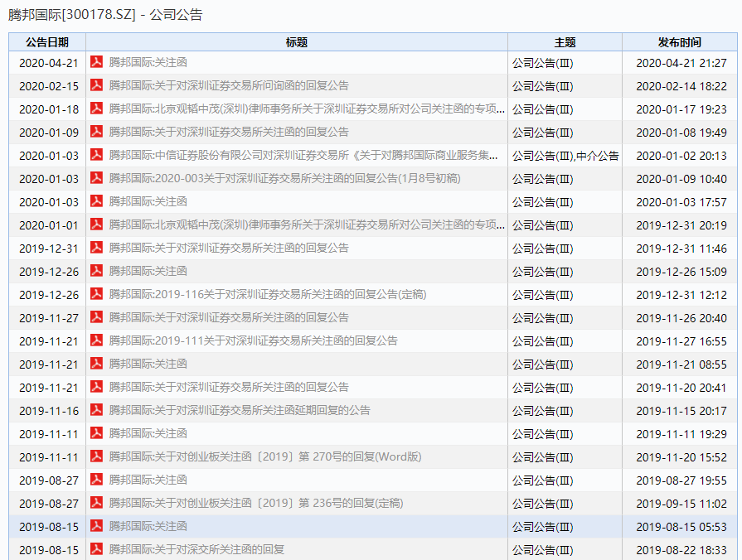
Task: Select announcement date 2019-11-27
Action: coord(49,318)
